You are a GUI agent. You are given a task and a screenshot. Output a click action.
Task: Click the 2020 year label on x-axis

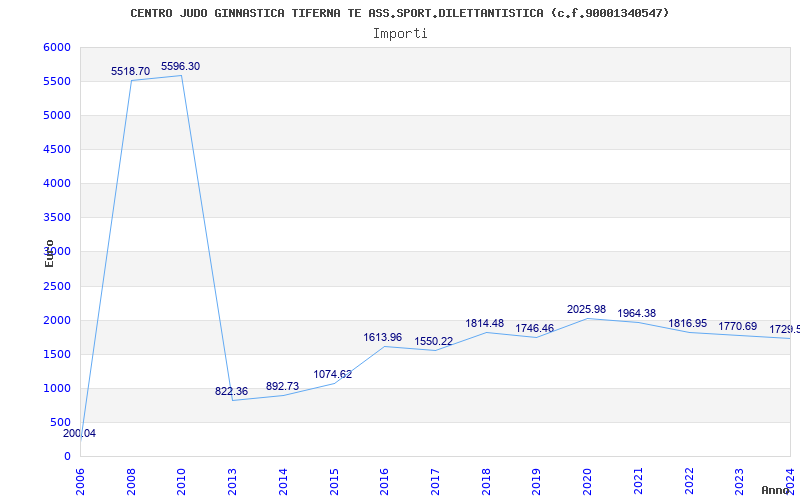point(587,481)
